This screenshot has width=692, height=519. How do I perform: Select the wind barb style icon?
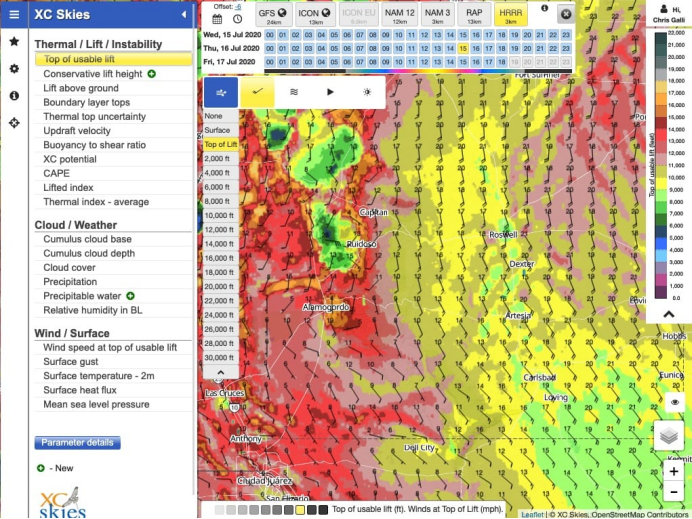click(x=257, y=92)
